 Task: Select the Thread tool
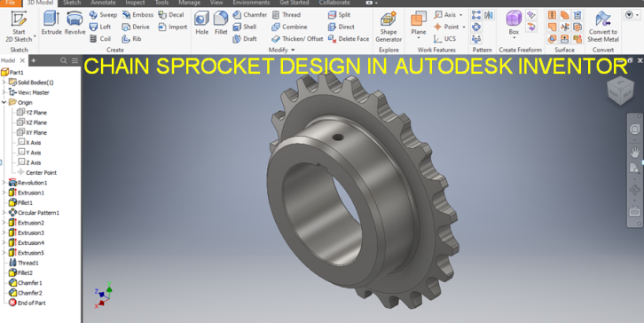coord(287,15)
